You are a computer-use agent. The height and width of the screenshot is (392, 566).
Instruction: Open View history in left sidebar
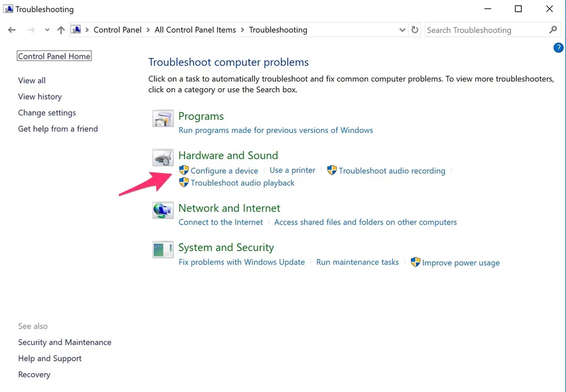click(40, 97)
